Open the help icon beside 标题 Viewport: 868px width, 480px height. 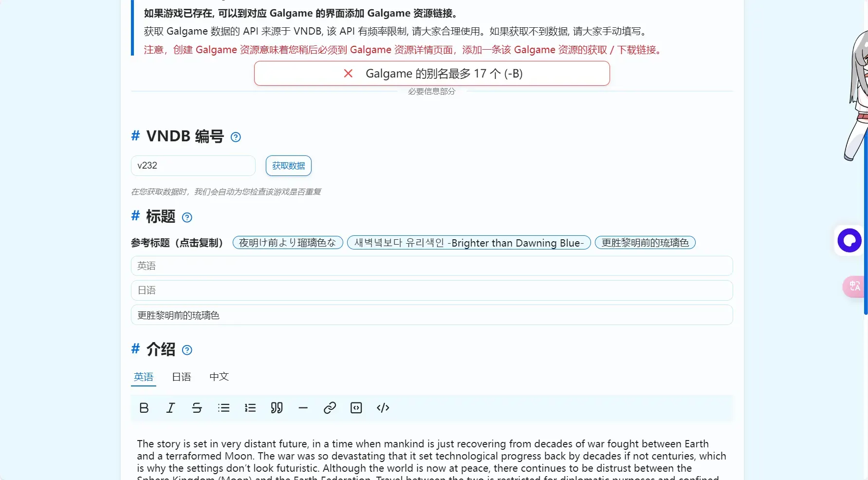tap(187, 217)
